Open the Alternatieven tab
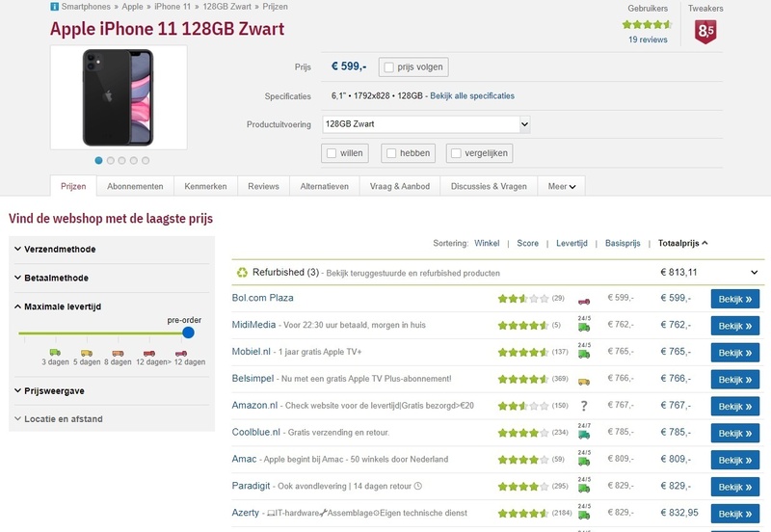 pyautogui.click(x=325, y=186)
